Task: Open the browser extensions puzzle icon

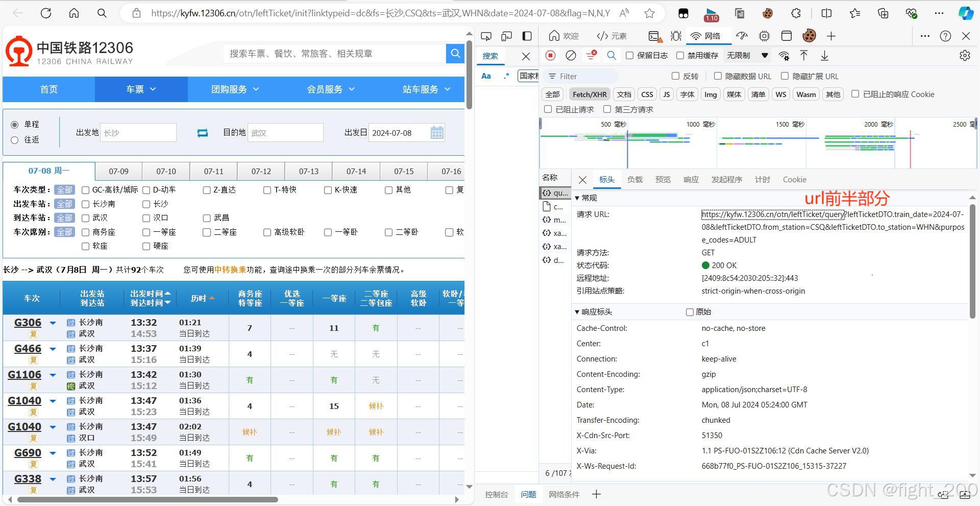Action: pos(796,13)
